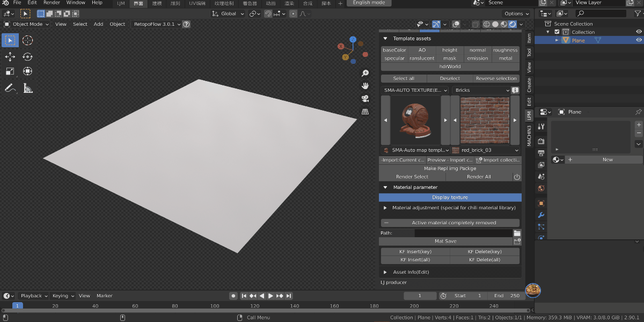Switch to the LJM workspace tab
This screenshot has height=322, width=644.
121,3
